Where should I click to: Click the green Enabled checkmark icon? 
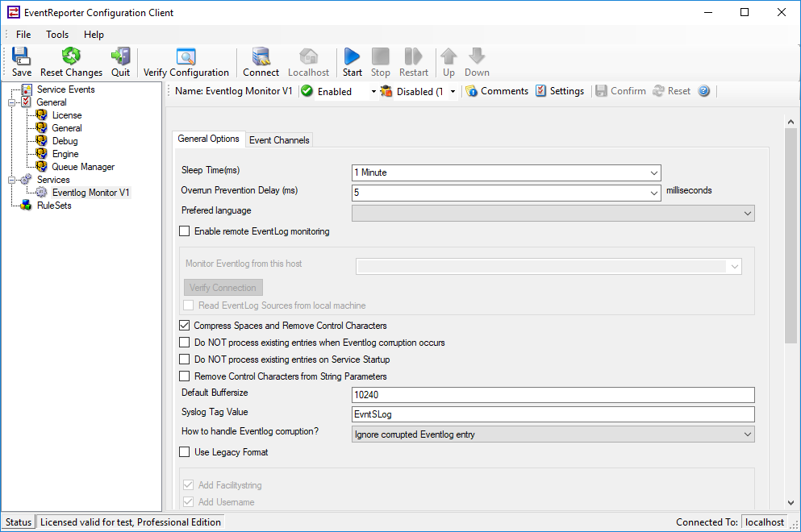click(x=307, y=91)
